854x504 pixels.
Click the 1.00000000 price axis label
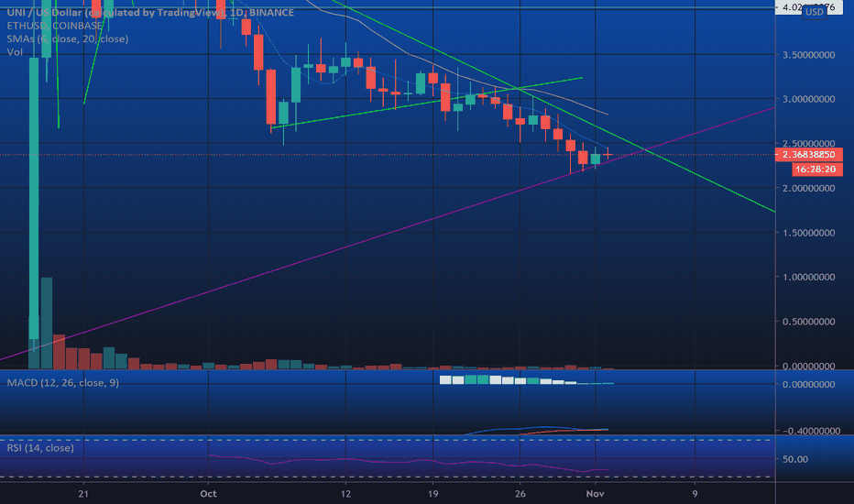point(808,277)
